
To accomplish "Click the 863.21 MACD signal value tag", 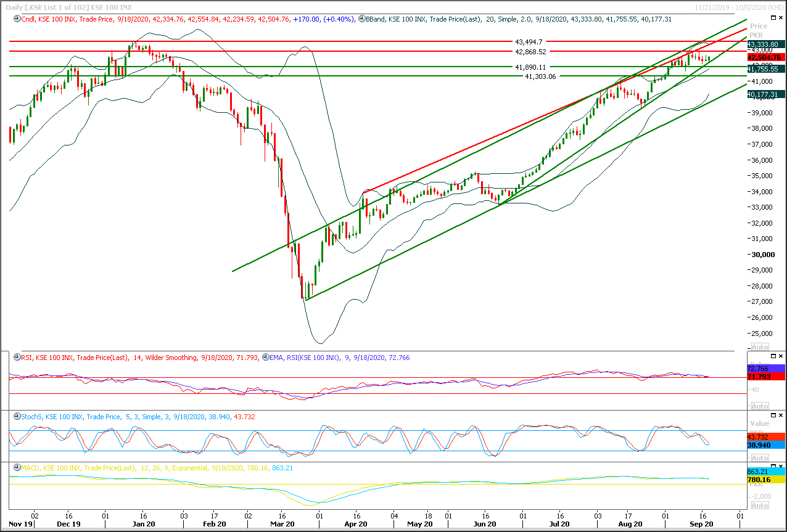I will [x=765, y=471].
